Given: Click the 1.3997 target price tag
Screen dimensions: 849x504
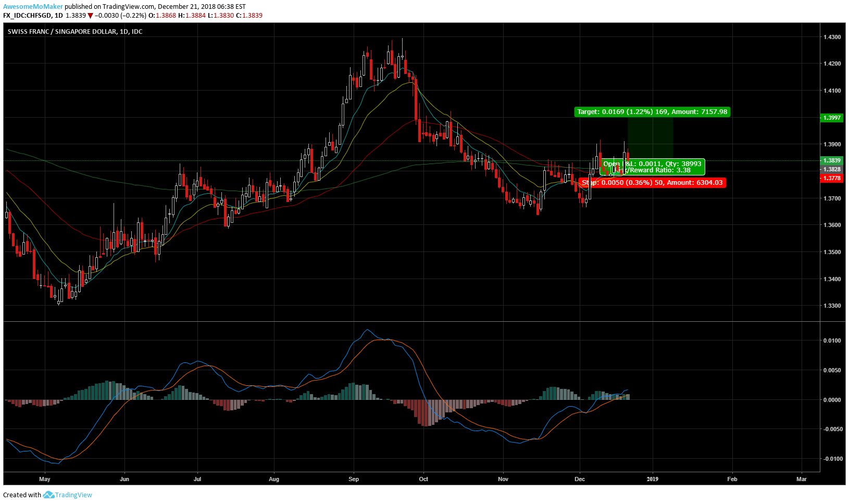Looking at the screenshot, I should tap(832, 118).
